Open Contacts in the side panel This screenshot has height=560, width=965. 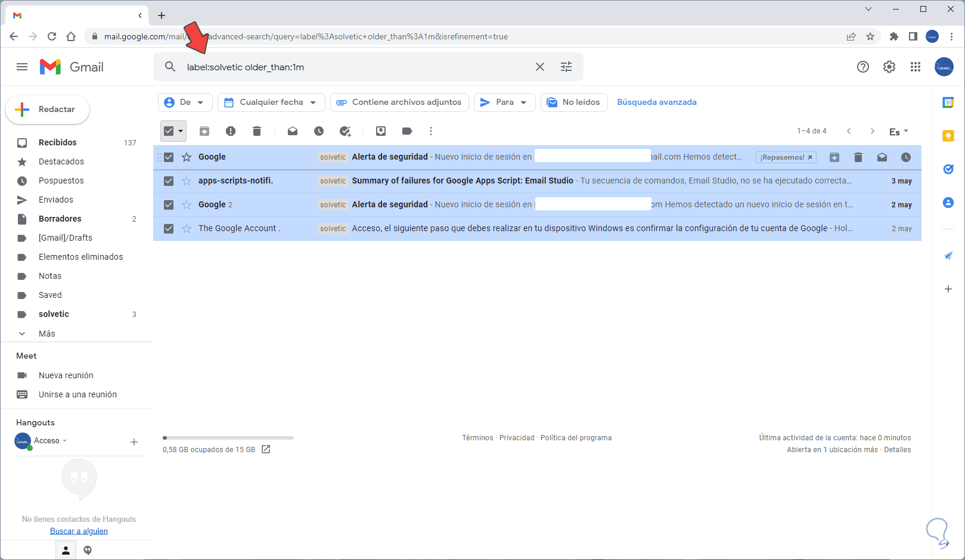tap(948, 203)
